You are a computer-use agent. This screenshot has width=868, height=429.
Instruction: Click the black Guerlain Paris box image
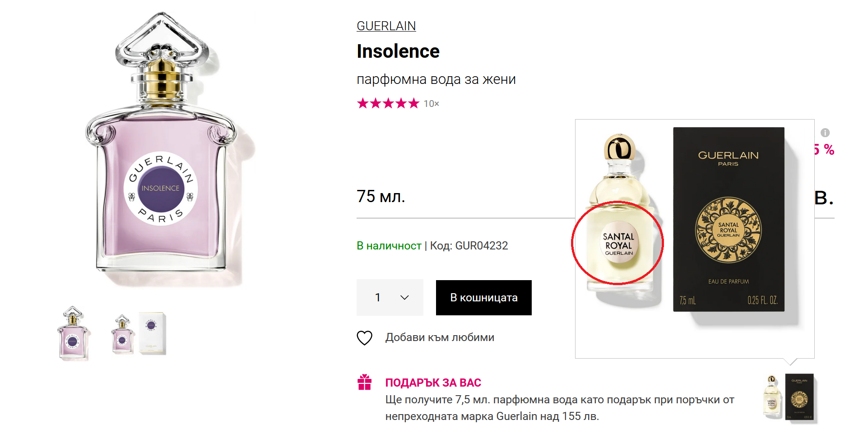tap(729, 219)
